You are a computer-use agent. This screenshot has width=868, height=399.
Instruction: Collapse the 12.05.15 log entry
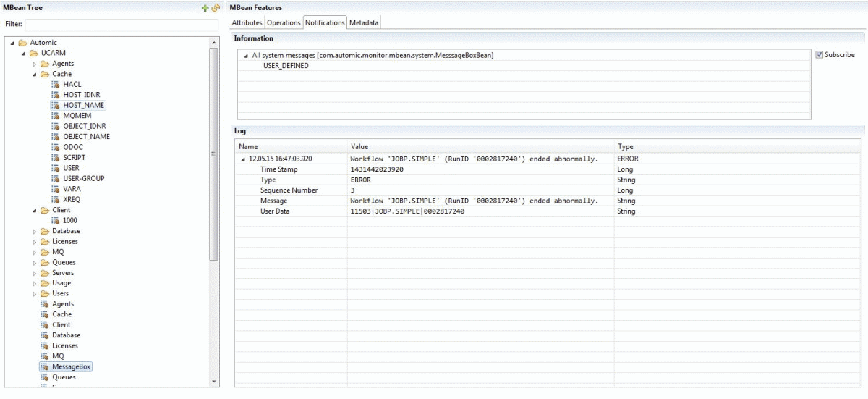[243, 159]
